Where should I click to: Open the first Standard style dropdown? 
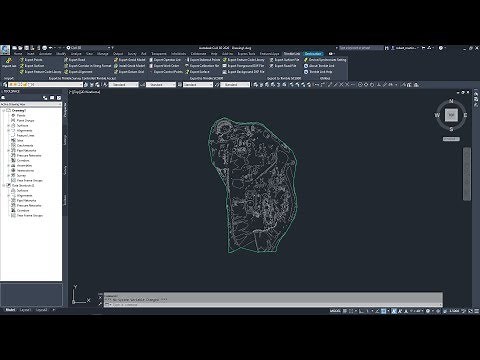click(x=123, y=85)
